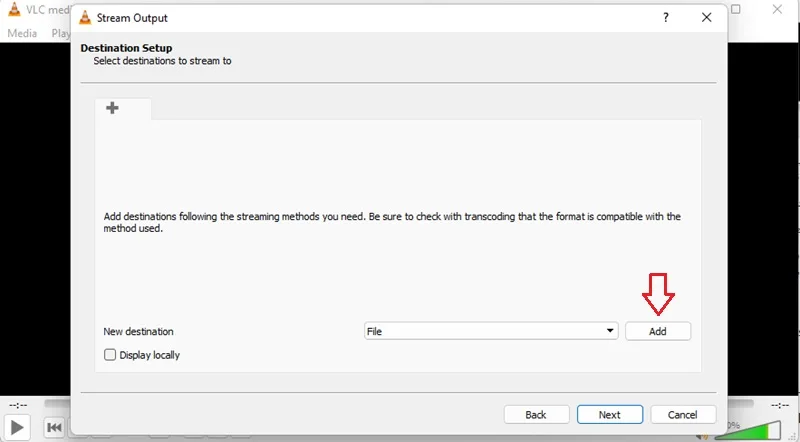Screen dimensions: 800x442
Task: Adjust the VLC volume slider
Action: [x=747, y=431]
